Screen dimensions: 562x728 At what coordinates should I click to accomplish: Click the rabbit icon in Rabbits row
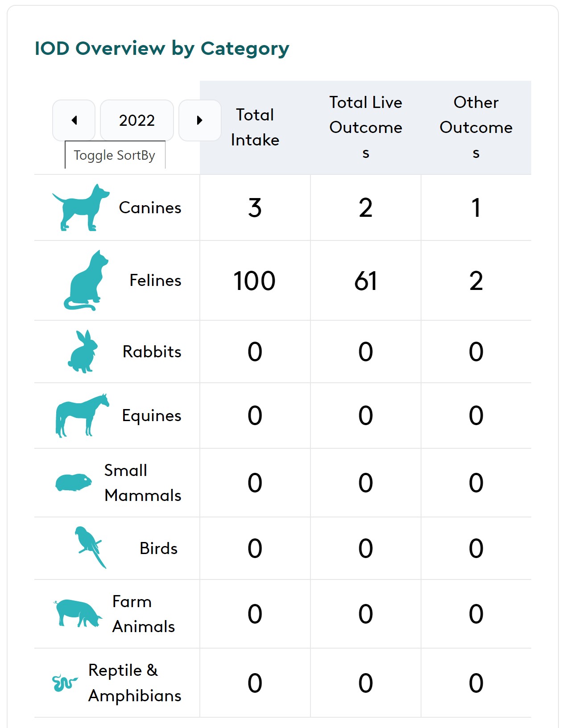(83, 352)
